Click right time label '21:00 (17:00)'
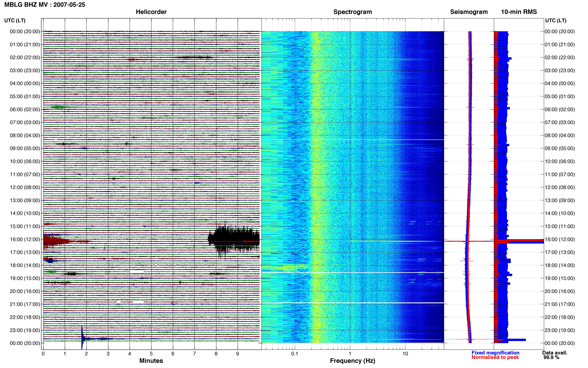The image size is (588, 368). 560,304
